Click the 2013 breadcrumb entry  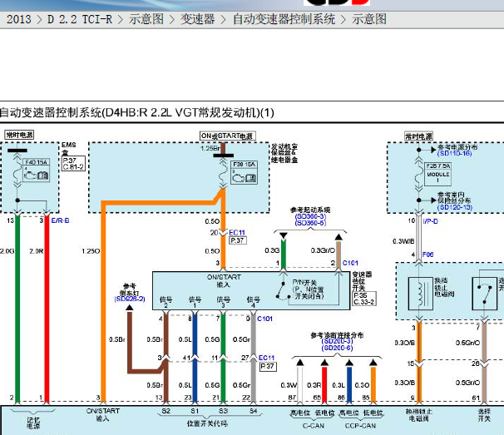pos(18,19)
